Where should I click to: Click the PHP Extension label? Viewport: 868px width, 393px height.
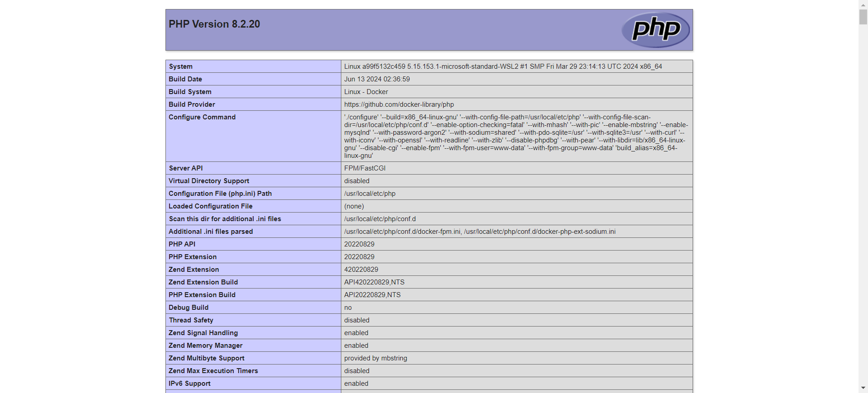click(193, 257)
